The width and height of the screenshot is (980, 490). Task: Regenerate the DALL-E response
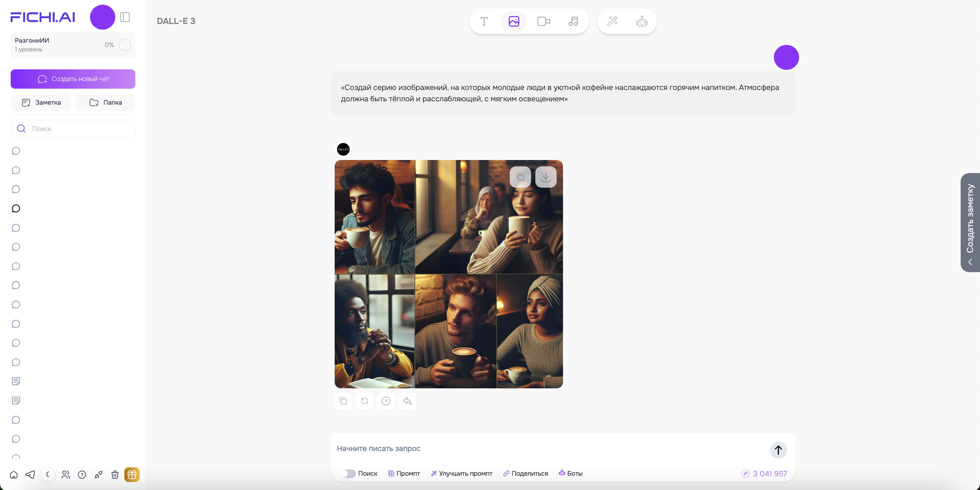pos(364,401)
